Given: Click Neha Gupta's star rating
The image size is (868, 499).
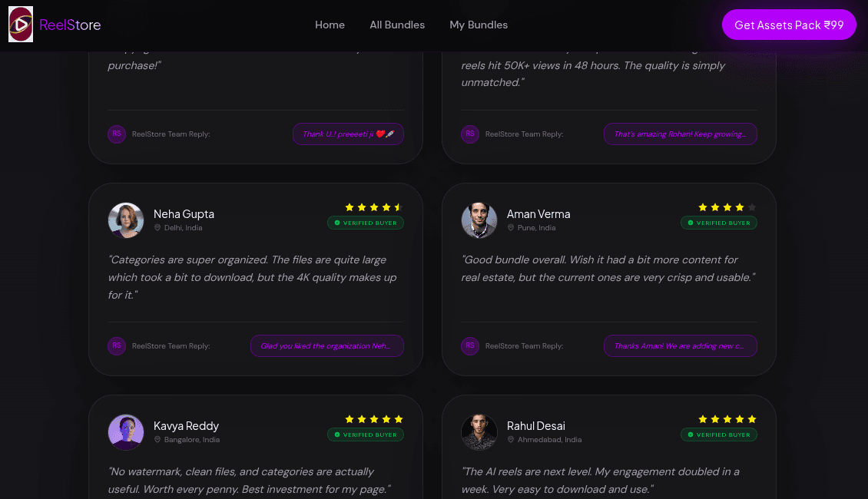Looking at the screenshot, I should click(x=373, y=207).
